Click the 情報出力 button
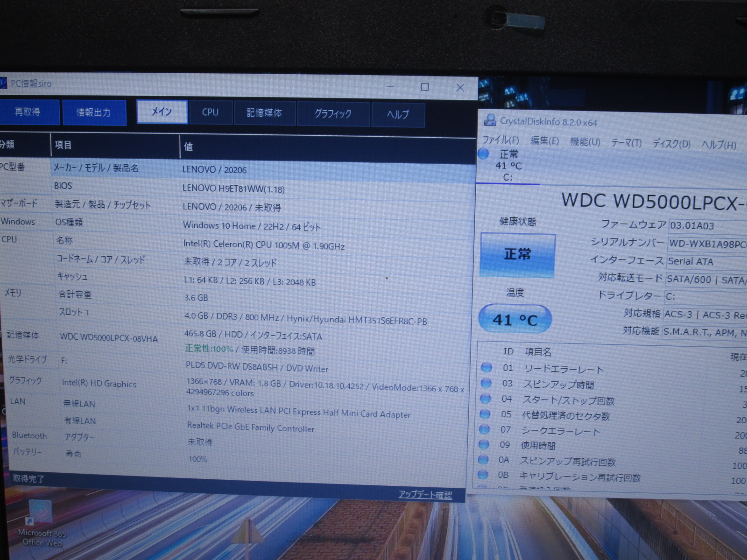This screenshot has height=560, width=747. [x=94, y=112]
